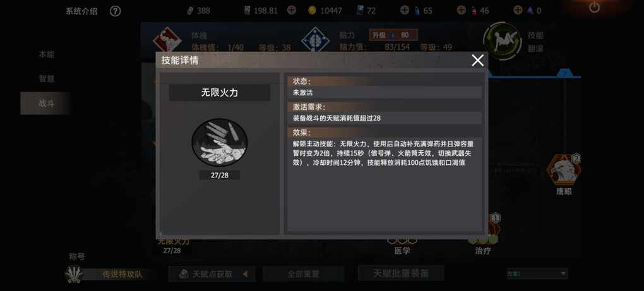644x291 pixels.
Task: Click the 全部重置 reset all button
Action: click(303, 274)
